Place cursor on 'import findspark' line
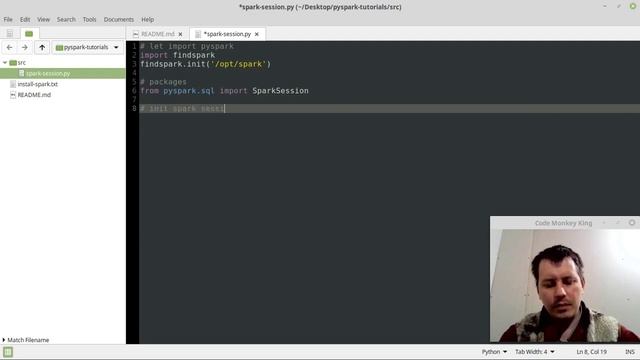640x360 pixels. (x=178, y=55)
